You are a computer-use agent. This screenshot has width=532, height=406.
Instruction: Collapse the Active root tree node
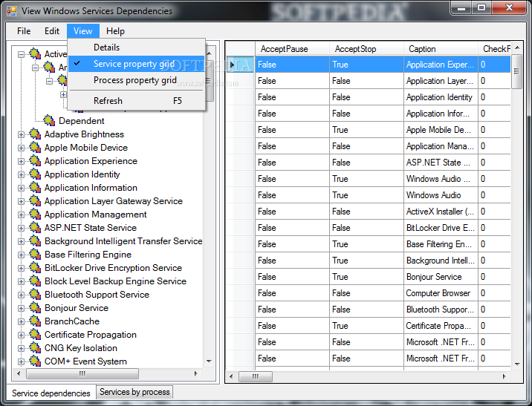[x=21, y=54]
